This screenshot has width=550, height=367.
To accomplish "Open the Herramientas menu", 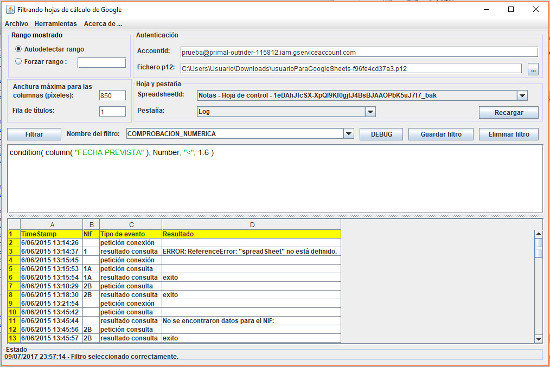I will [55, 24].
